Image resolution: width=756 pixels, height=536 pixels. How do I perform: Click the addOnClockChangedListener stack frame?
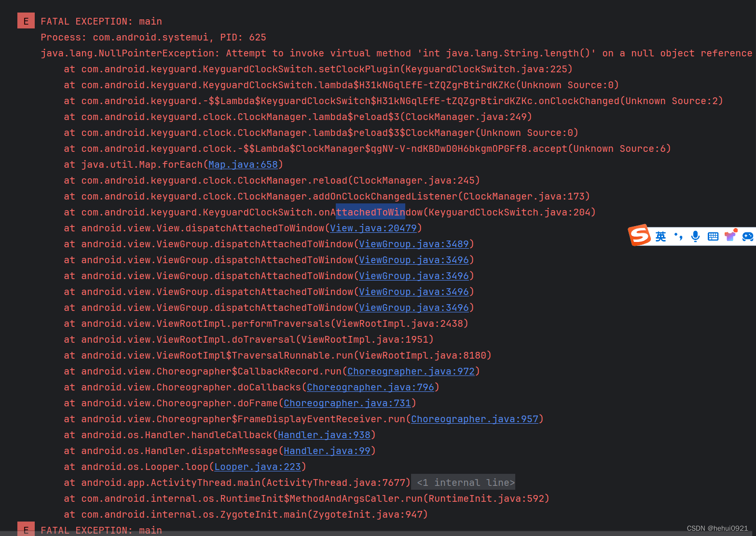click(327, 196)
